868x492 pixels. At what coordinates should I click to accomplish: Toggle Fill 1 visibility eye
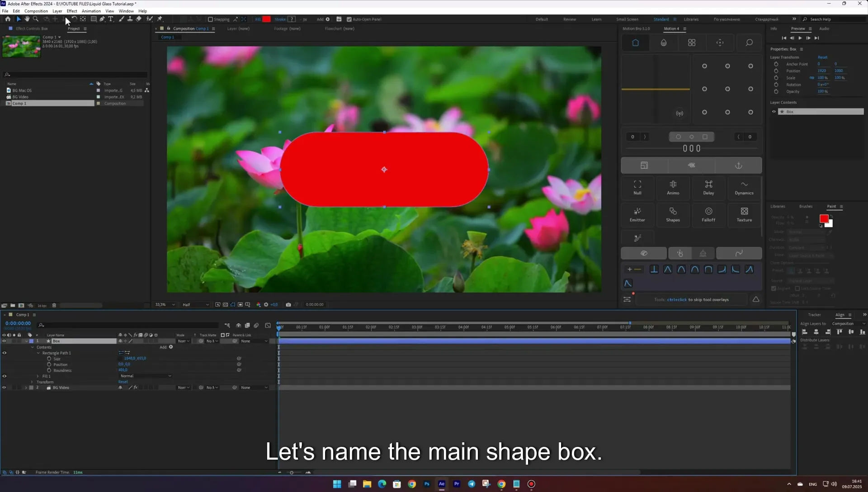(4, 376)
